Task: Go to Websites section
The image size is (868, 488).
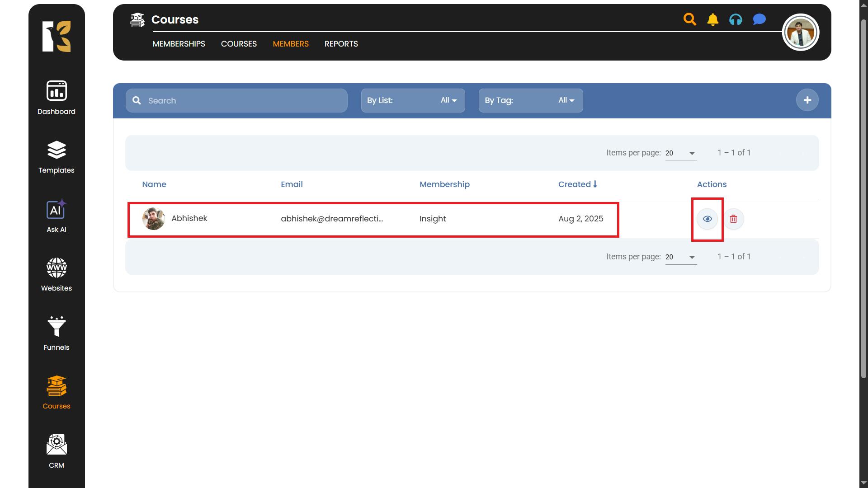Action: click(x=57, y=274)
